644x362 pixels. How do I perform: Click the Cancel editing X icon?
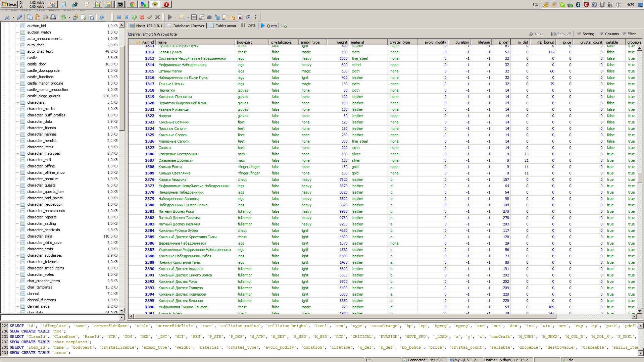click(157, 17)
